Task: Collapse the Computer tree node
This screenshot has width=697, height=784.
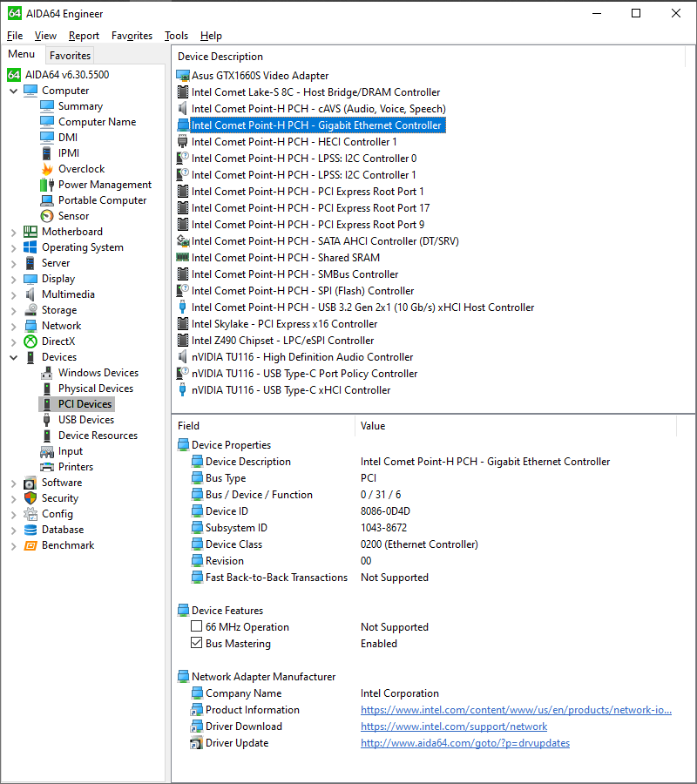Action: (13, 91)
